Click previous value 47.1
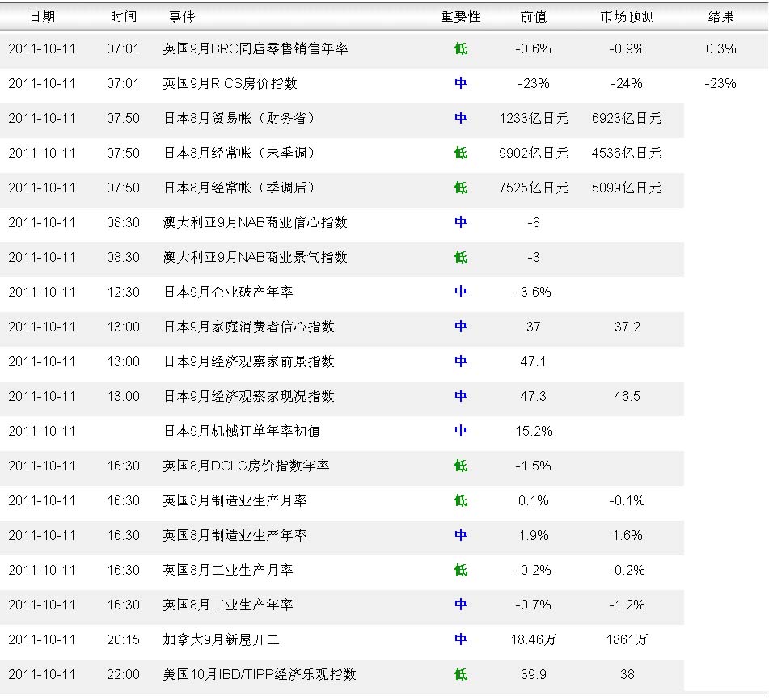Image resolution: width=769 pixels, height=700 pixels. point(533,362)
